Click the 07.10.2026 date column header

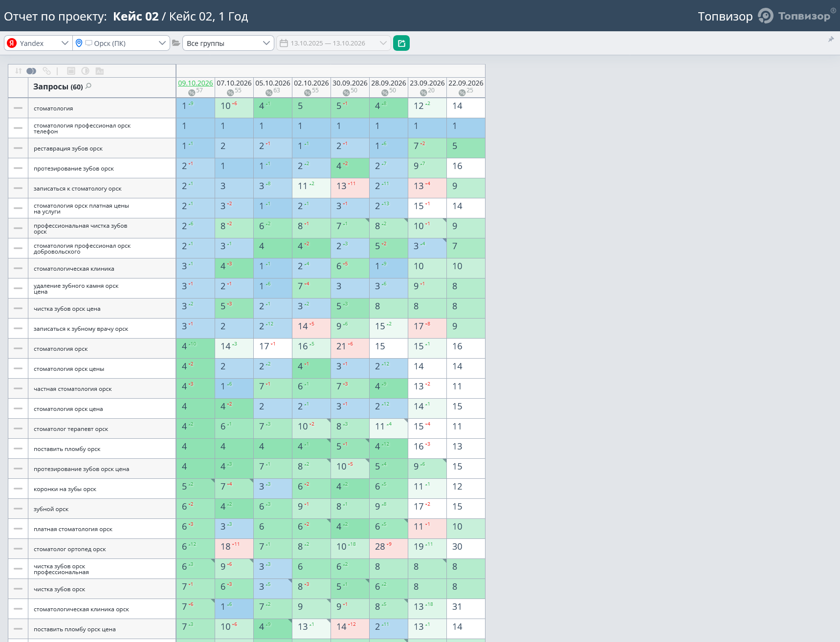(234, 83)
